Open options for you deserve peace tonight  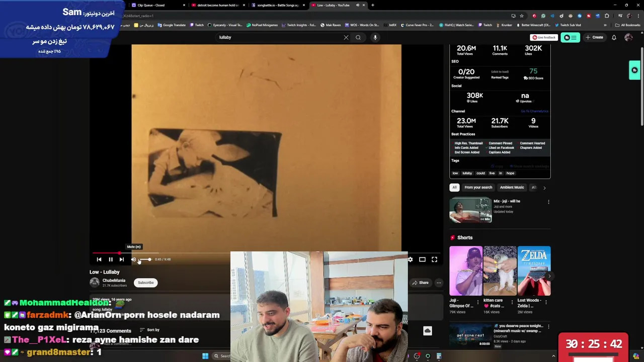pos(548,327)
